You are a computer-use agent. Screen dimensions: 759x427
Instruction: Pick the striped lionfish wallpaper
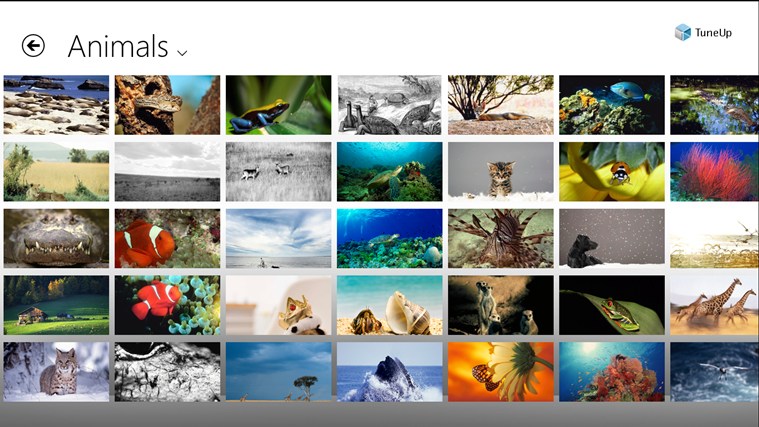coord(500,238)
